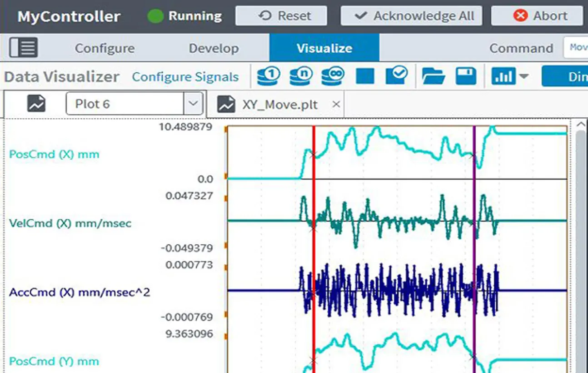Click the collect N points icon

pyautogui.click(x=301, y=76)
